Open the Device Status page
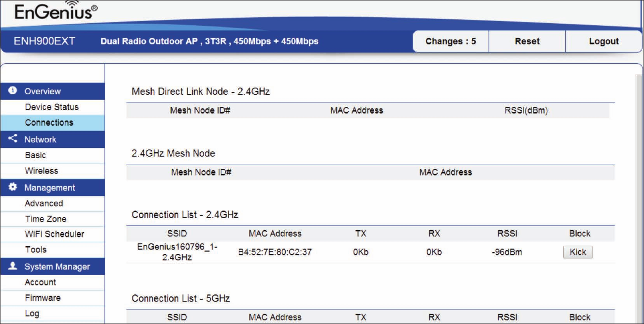Image resolution: width=644 pixels, height=324 pixels. [x=52, y=107]
